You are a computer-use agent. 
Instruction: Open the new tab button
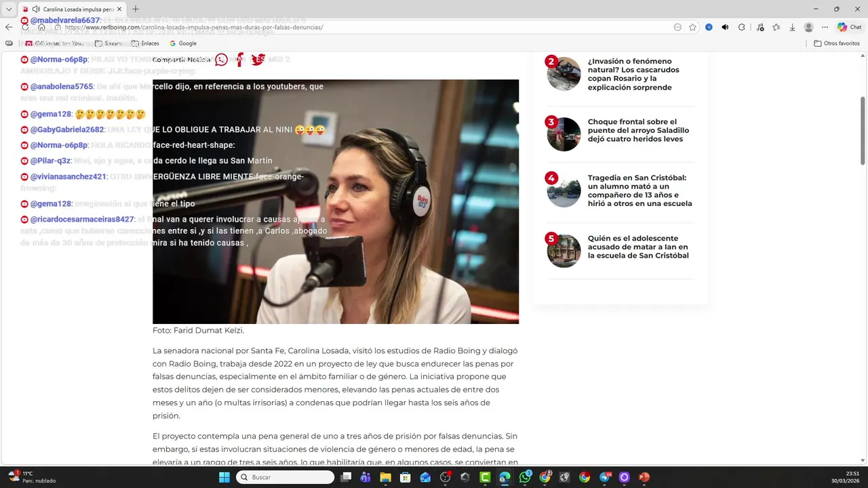coord(136,9)
